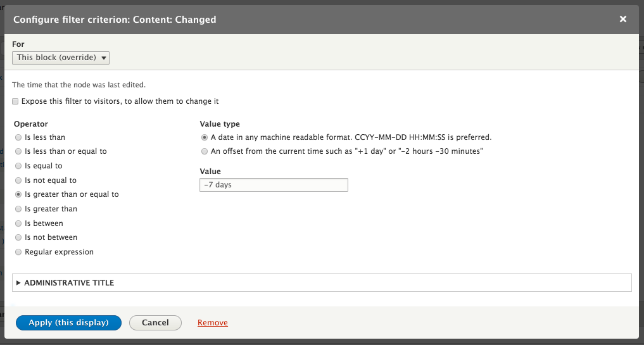Click the red Remove link
The width and height of the screenshot is (644, 345).
tap(213, 323)
